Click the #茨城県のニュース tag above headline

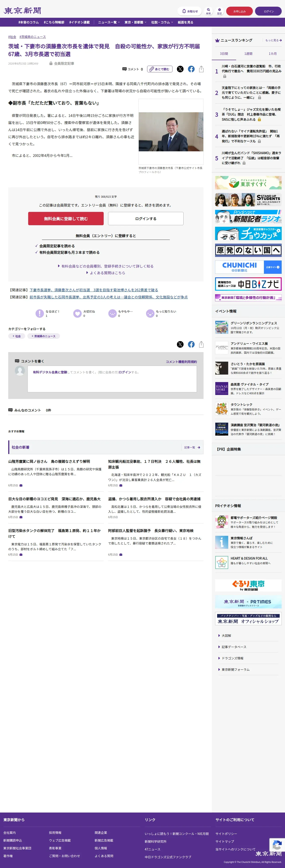[33, 37]
